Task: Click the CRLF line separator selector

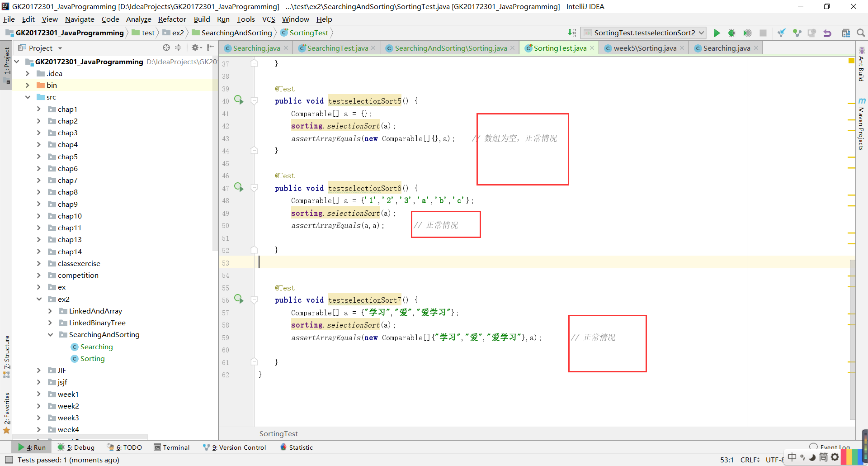Action: point(750,460)
